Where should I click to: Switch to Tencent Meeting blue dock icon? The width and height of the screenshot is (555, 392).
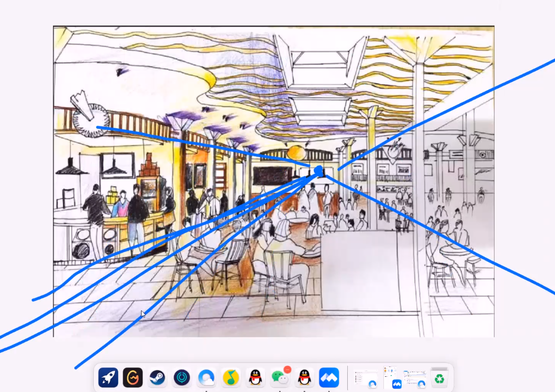(329, 378)
